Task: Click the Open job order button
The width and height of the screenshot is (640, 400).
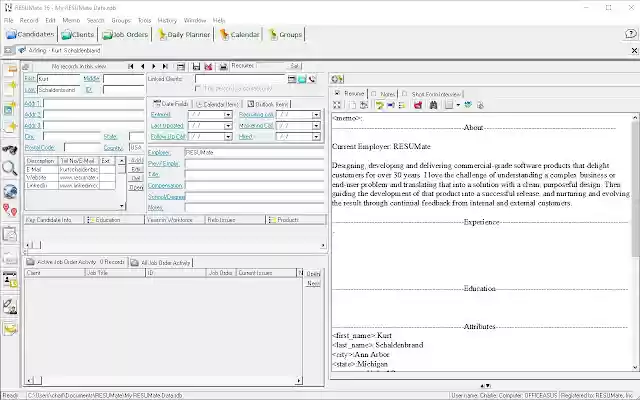Action: (313, 273)
